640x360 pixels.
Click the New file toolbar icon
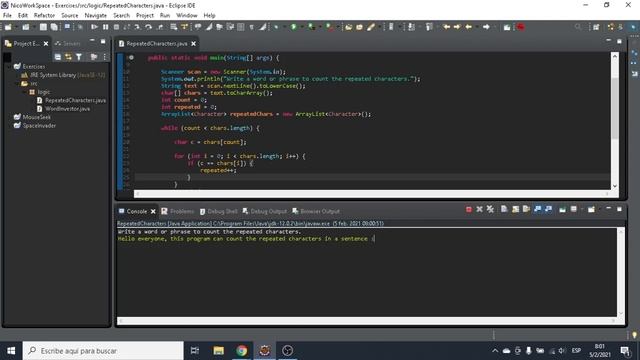pyautogui.click(x=8, y=27)
